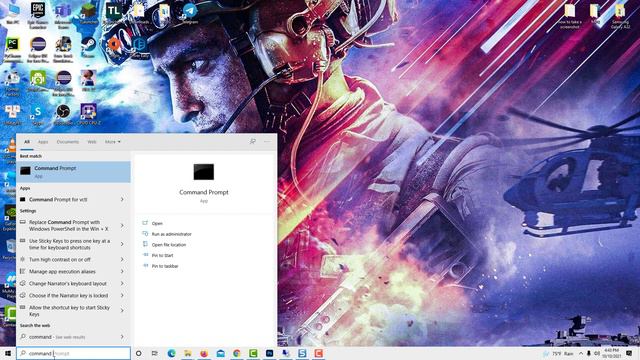The height and width of the screenshot is (360, 640).
Task: Select the All search filter tab
Action: point(27,142)
